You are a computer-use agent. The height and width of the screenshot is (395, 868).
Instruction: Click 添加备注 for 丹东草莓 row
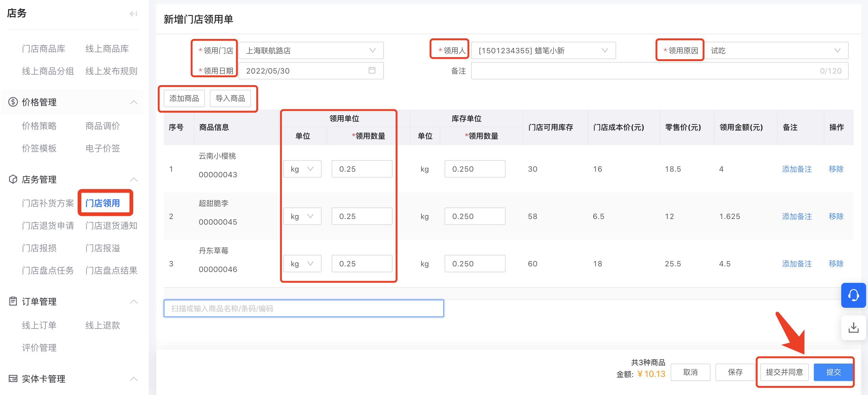point(797,264)
